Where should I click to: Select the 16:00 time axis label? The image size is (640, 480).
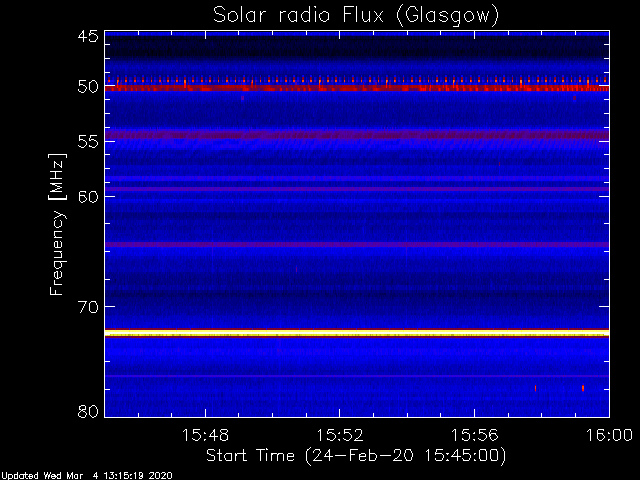609,435
